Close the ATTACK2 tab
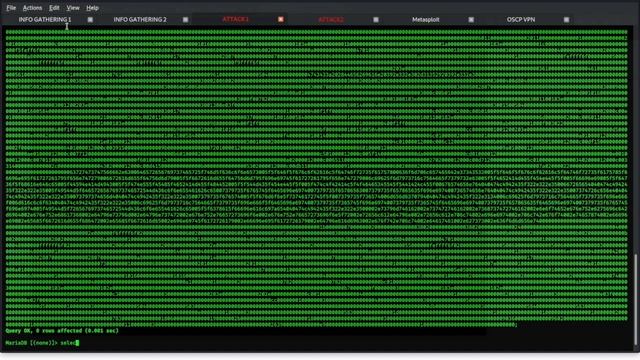Viewport: 640px width, 360px height. pyautogui.click(x=376, y=20)
